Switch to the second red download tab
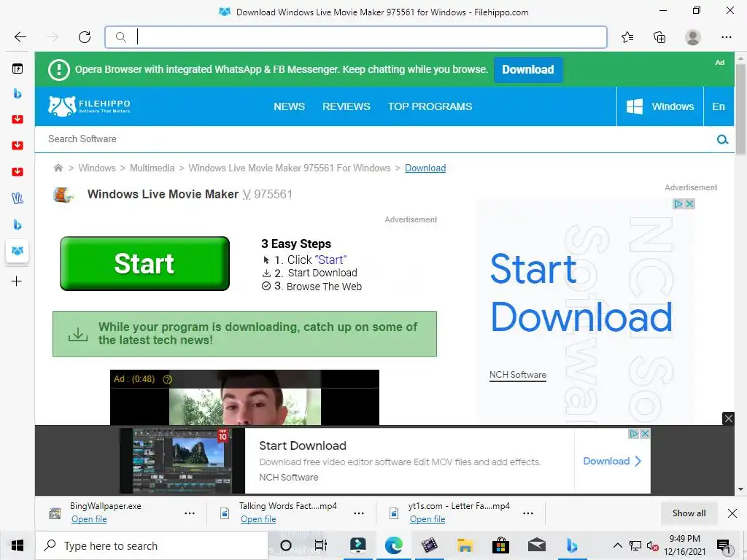Viewport: 747px width, 560px height. [x=18, y=145]
